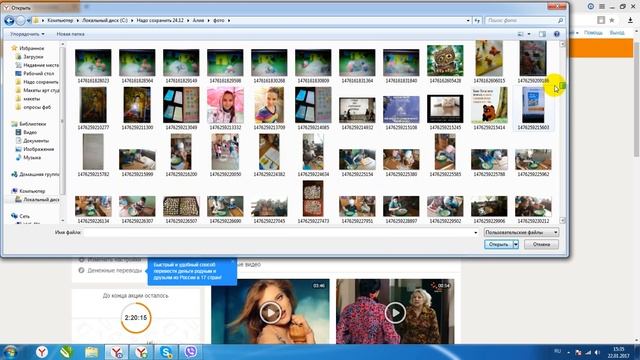The image size is (640, 360).
Task: Click the Открыть button
Action: point(498,244)
